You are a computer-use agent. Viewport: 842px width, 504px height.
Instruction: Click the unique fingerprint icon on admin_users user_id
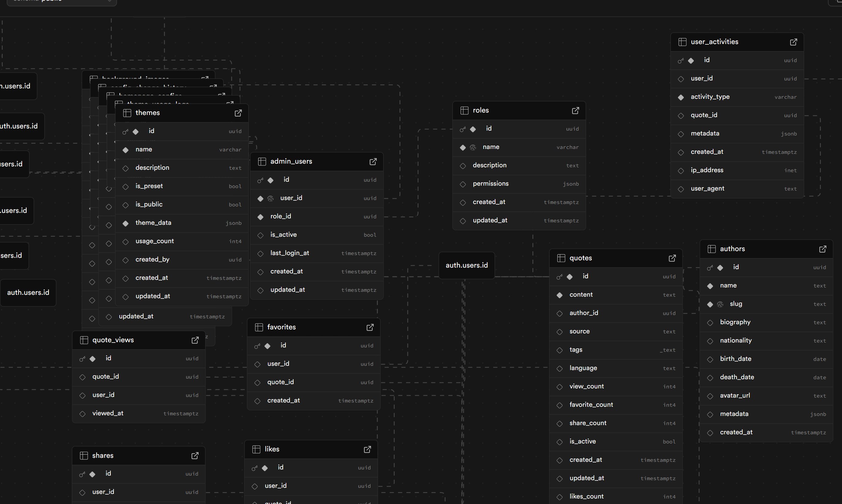(x=270, y=198)
